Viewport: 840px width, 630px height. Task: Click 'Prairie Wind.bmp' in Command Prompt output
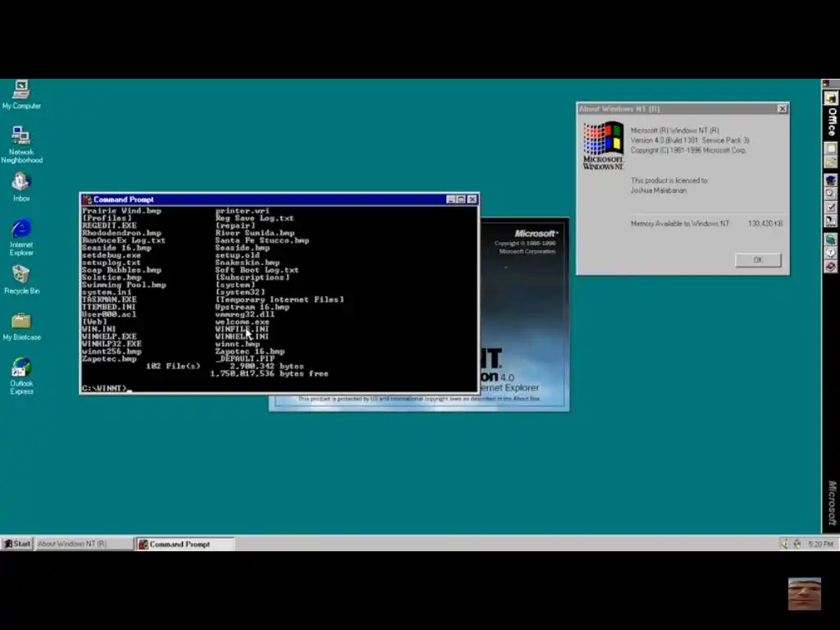coord(121,211)
